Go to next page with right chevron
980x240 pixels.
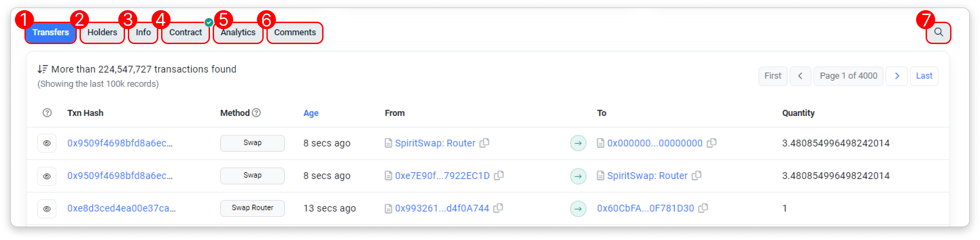point(897,76)
